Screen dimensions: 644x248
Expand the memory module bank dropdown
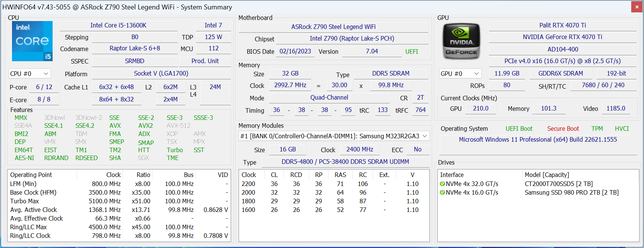[x=334, y=136]
